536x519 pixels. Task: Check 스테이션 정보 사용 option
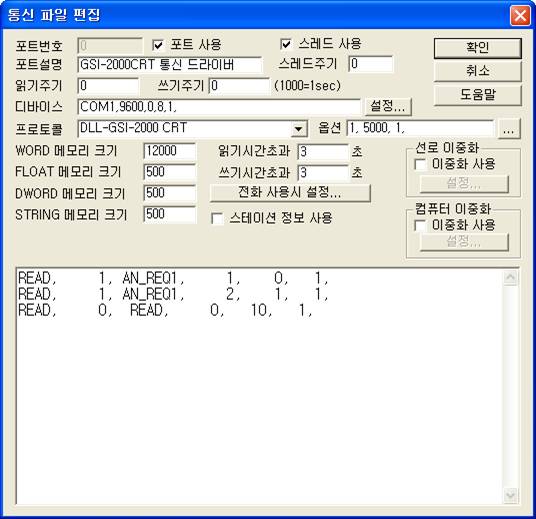point(217,218)
